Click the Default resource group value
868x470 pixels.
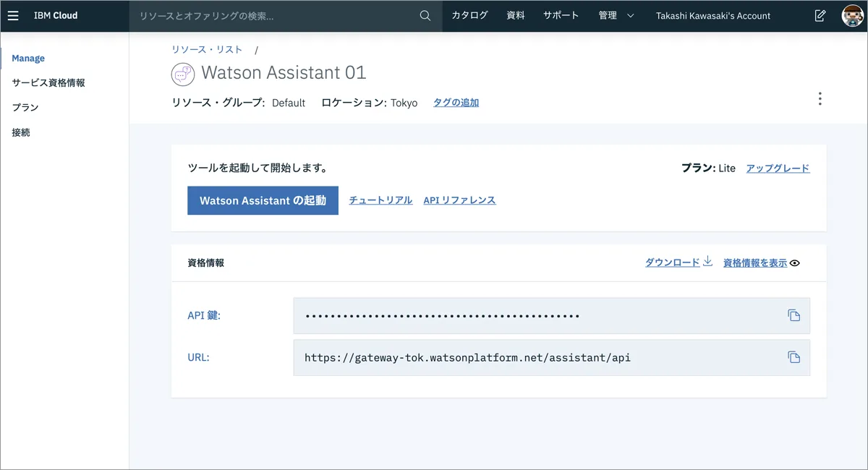pos(289,103)
